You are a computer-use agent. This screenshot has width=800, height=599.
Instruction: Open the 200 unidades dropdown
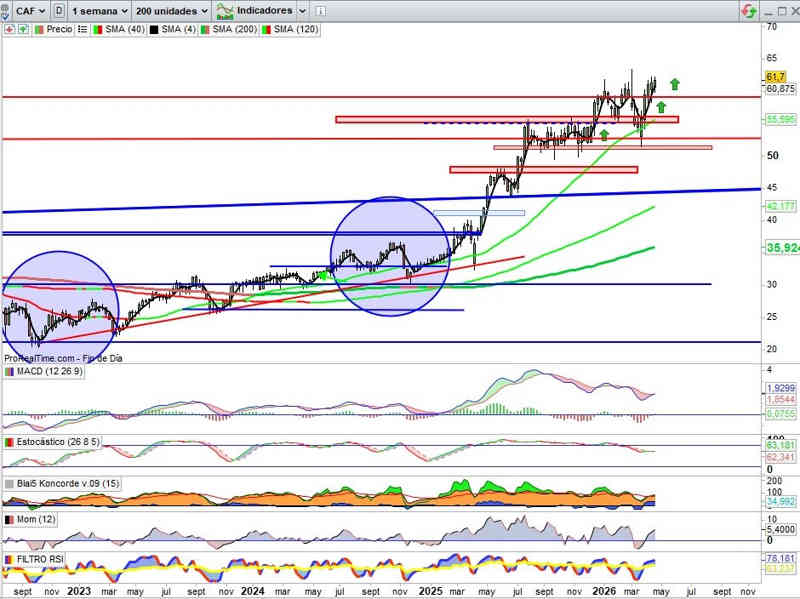point(171,10)
